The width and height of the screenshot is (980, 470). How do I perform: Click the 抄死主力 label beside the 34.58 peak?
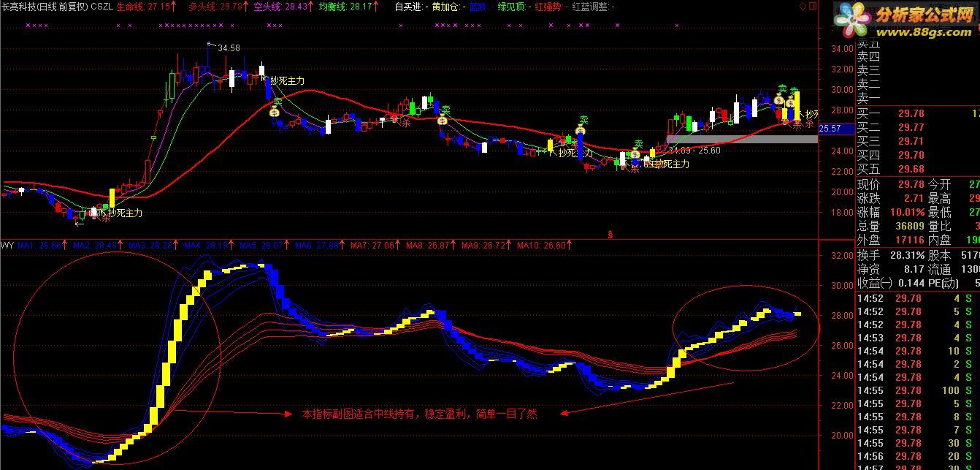pyautogui.click(x=286, y=80)
